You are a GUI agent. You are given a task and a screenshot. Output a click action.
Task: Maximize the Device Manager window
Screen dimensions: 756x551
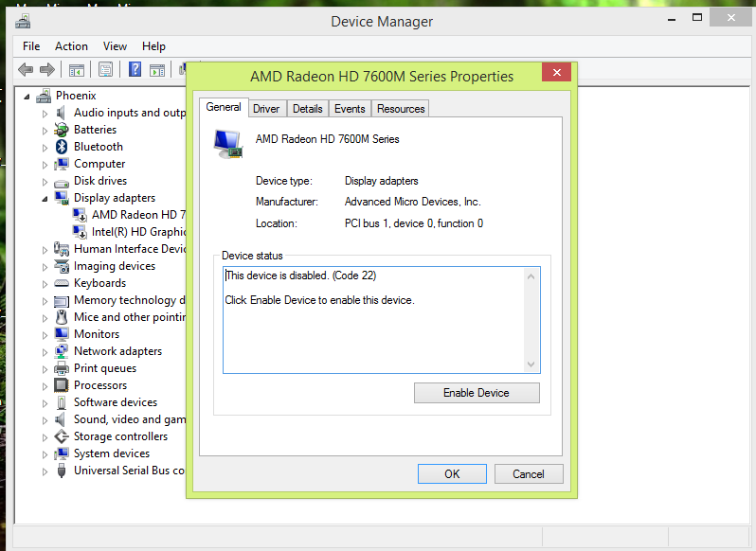point(697,18)
